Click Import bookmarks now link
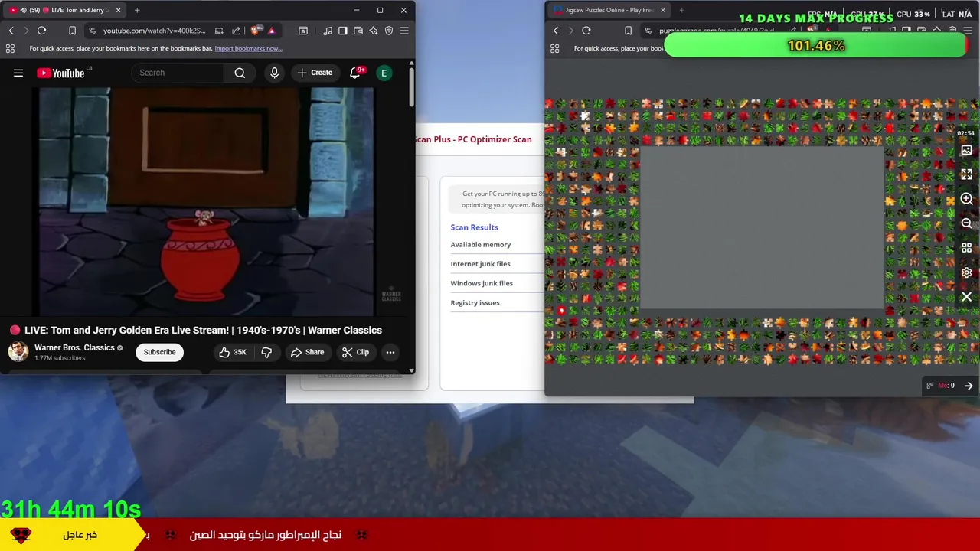This screenshot has width=980, height=551. click(248, 48)
